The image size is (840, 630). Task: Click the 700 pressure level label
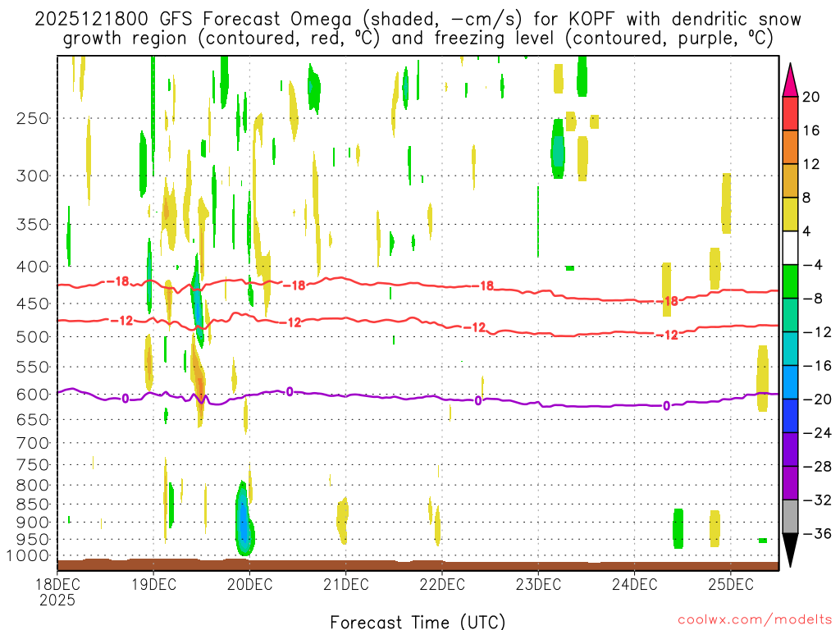pyautogui.click(x=33, y=443)
